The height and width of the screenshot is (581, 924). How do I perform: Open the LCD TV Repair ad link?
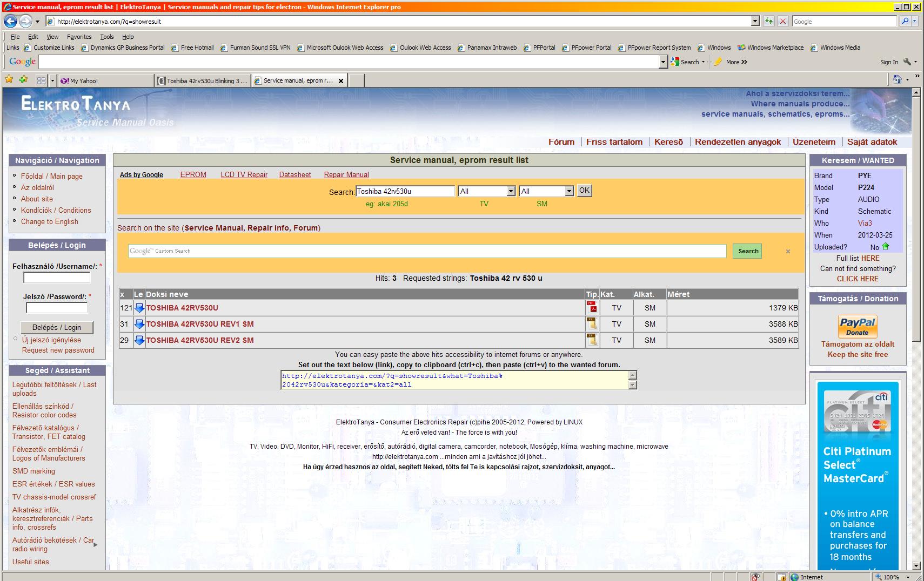(x=244, y=174)
